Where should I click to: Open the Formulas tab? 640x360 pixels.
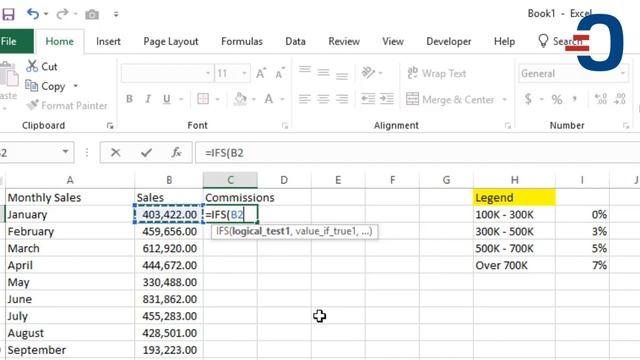[x=242, y=41]
